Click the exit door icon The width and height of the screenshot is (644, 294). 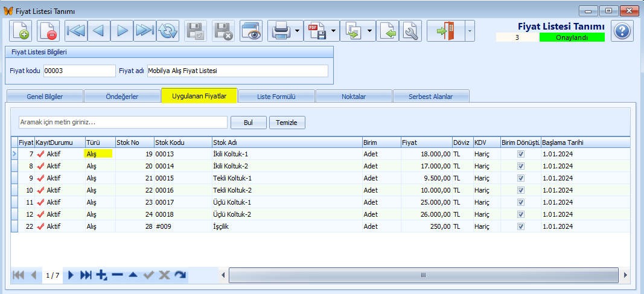click(x=446, y=31)
